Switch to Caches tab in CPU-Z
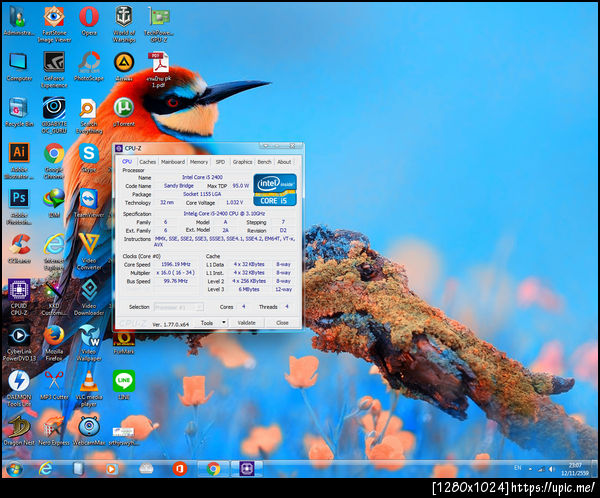The image size is (600, 498). 147,162
